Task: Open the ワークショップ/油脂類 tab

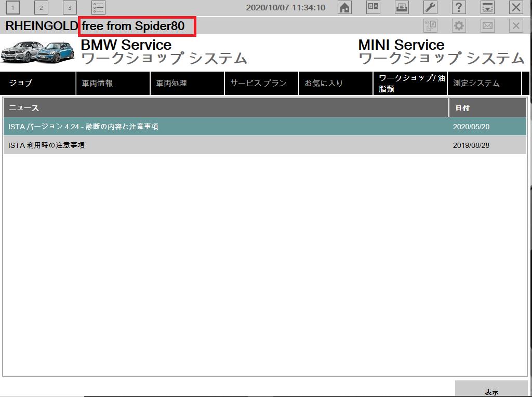Action: [x=410, y=83]
